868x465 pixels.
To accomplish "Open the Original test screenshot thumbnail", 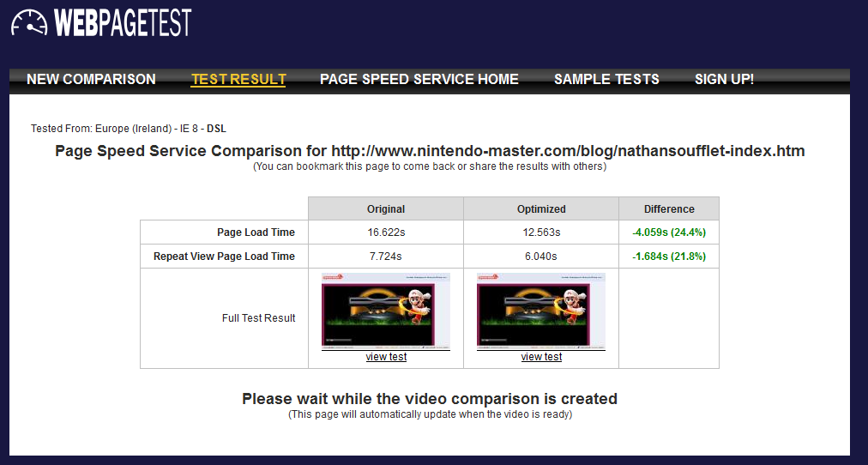I will [386, 311].
